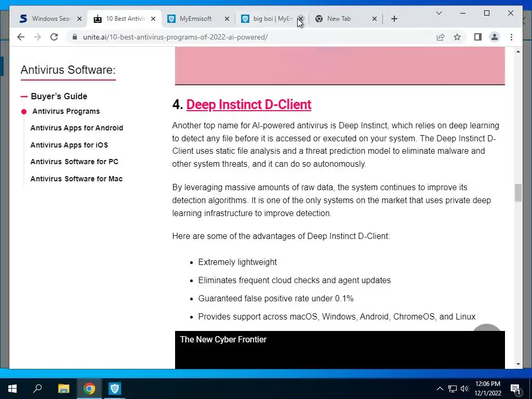Screen dimensions: 532x399
Task: Close the Windows Search tab
Action: pos(79,19)
